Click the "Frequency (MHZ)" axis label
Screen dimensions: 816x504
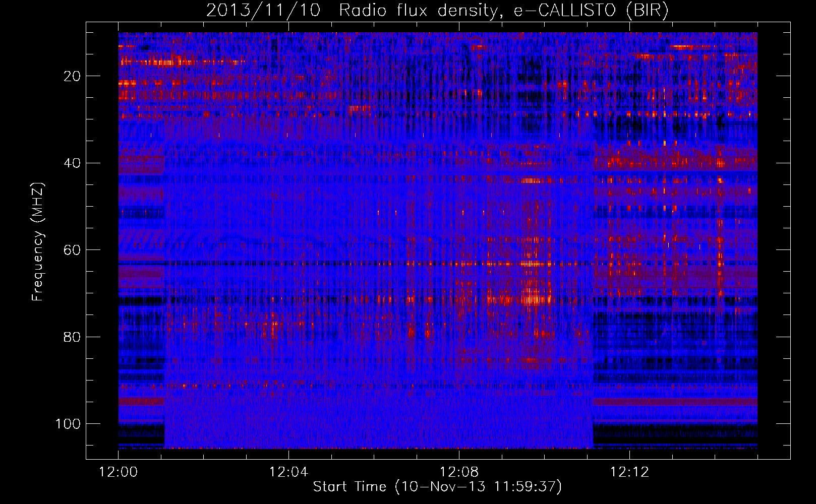click(x=38, y=241)
